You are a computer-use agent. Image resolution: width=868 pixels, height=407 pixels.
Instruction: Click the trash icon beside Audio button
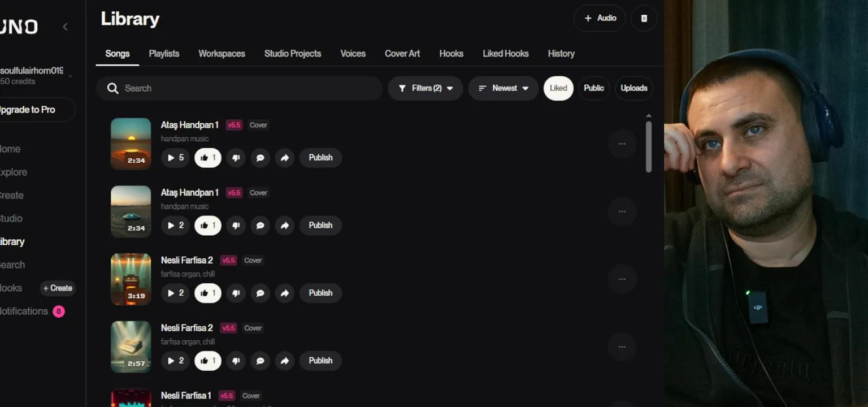coord(644,18)
